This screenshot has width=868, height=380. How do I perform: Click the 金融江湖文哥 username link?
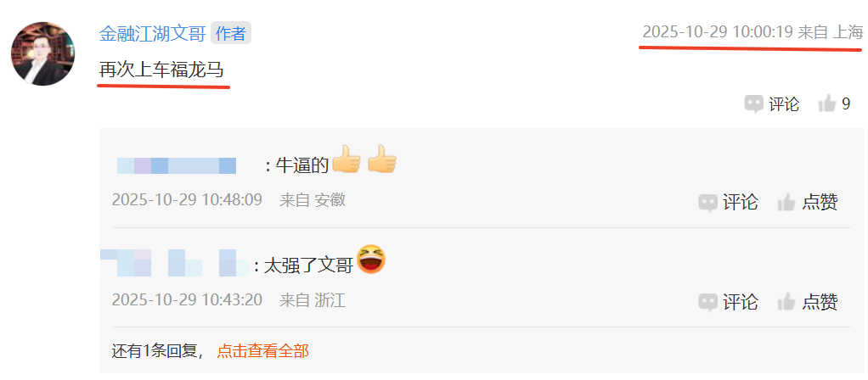(152, 34)
